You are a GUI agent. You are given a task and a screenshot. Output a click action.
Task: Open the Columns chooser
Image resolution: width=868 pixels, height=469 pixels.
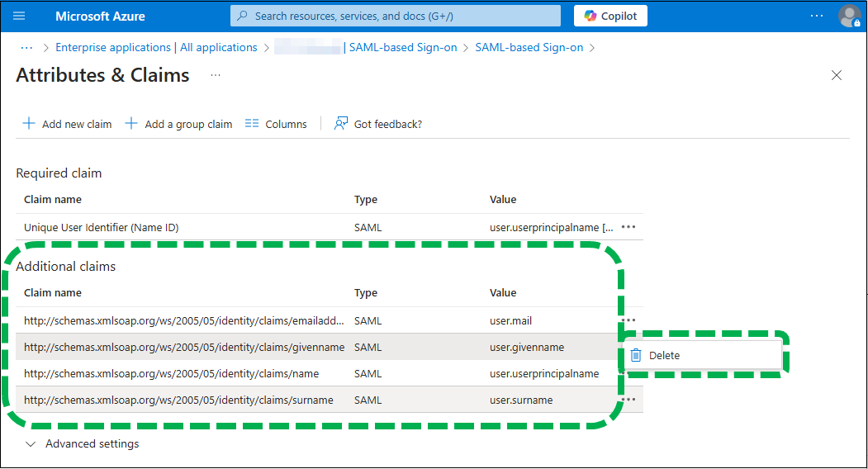point(276,124)
